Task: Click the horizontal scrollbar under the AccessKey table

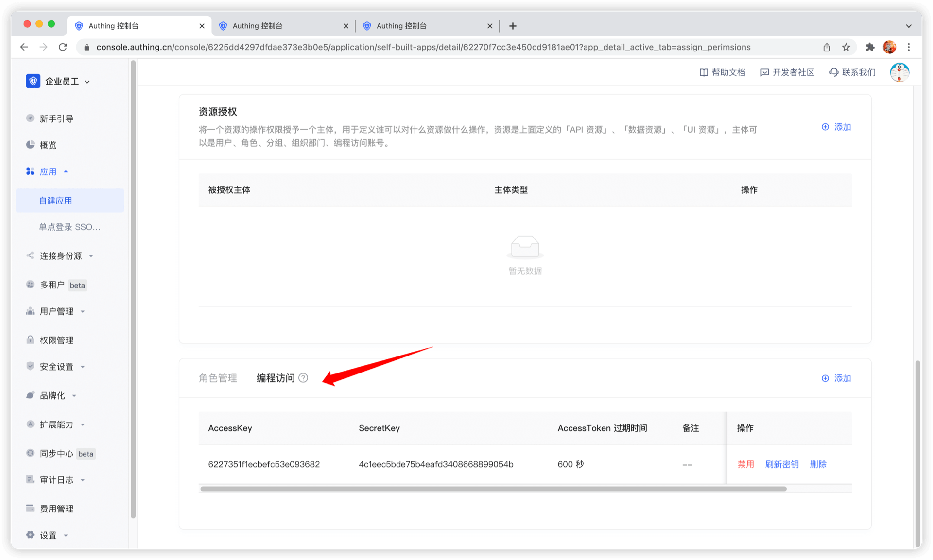Action: coord(493,489)
